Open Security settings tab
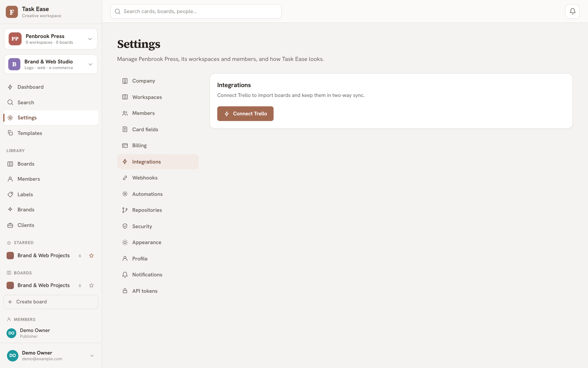This screenshot has height=368, width=588. [x=158, y=226]
